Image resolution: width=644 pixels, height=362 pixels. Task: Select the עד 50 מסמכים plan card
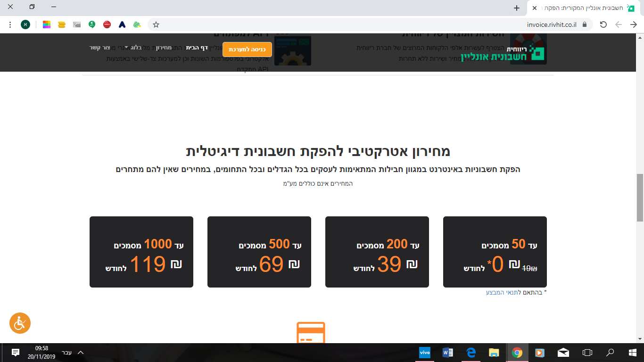click(x=495, y=252)
